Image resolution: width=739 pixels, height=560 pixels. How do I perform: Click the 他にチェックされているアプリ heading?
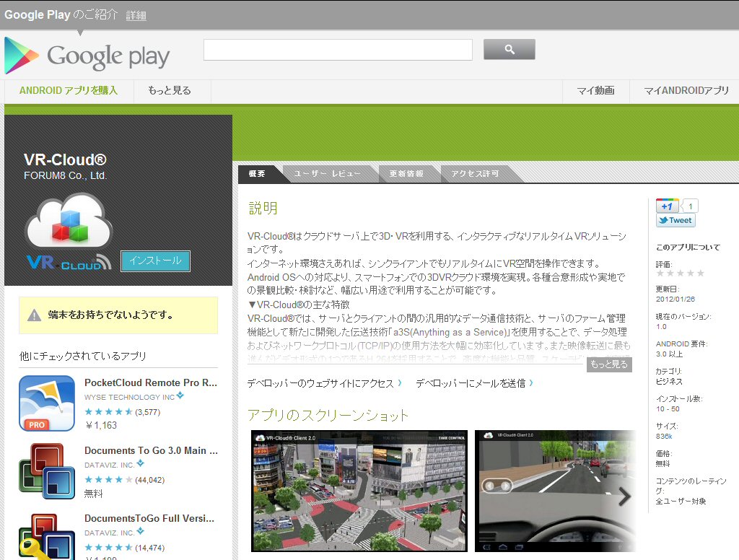pyautogui.click(x=83, y=356)
